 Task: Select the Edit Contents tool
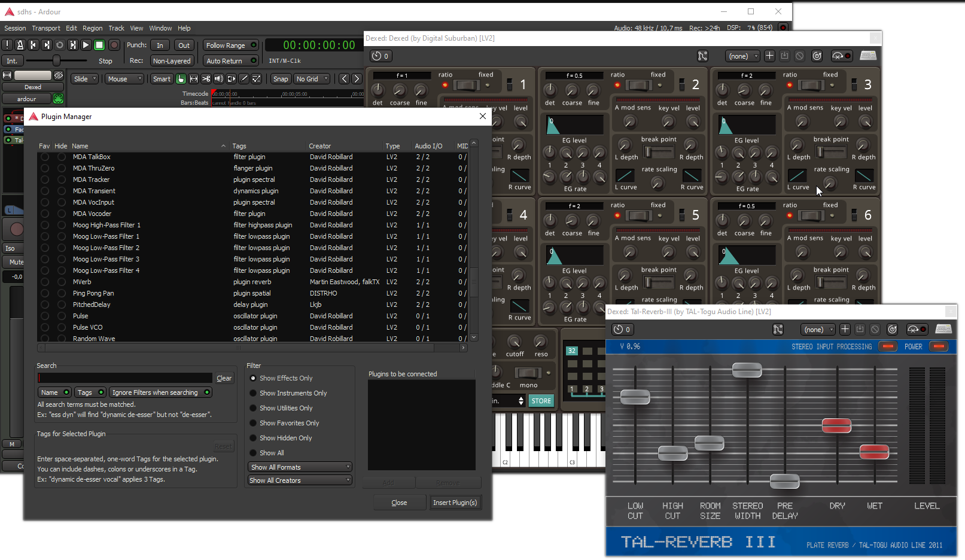tap(256, 79)
